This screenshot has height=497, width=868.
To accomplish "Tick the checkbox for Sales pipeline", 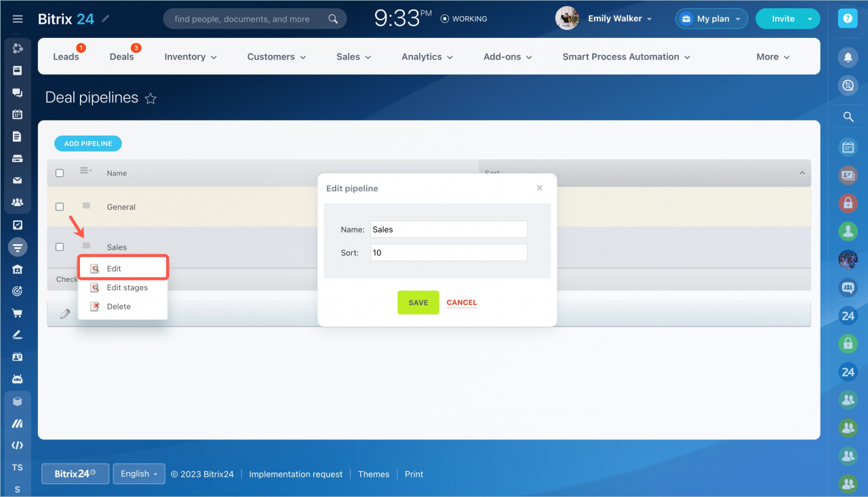I will 60,247.
